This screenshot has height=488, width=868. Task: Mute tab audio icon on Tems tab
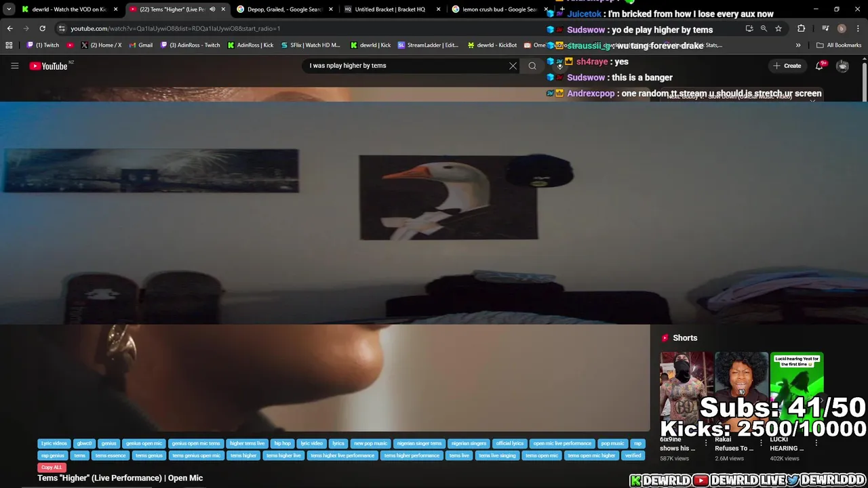(x=212, y=9)
